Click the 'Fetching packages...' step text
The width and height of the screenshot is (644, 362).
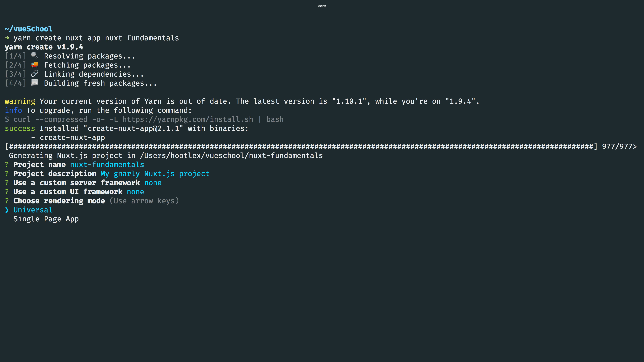point(87,65)
